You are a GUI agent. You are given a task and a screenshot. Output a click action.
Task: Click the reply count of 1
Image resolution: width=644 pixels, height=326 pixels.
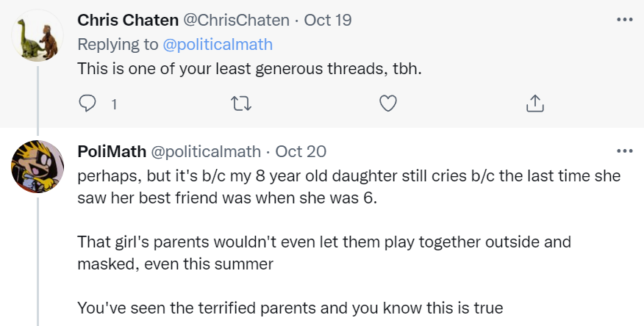pos(114,105)
